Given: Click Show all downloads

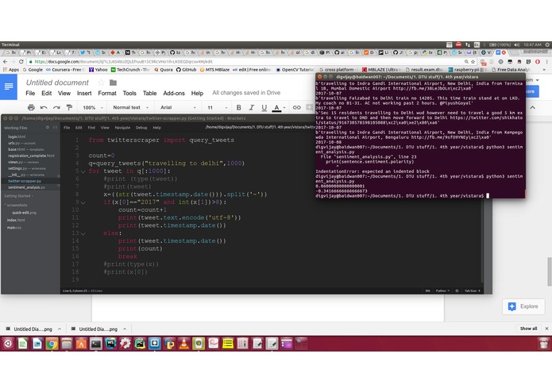Looking at the screenshot, I should point(528,329).
